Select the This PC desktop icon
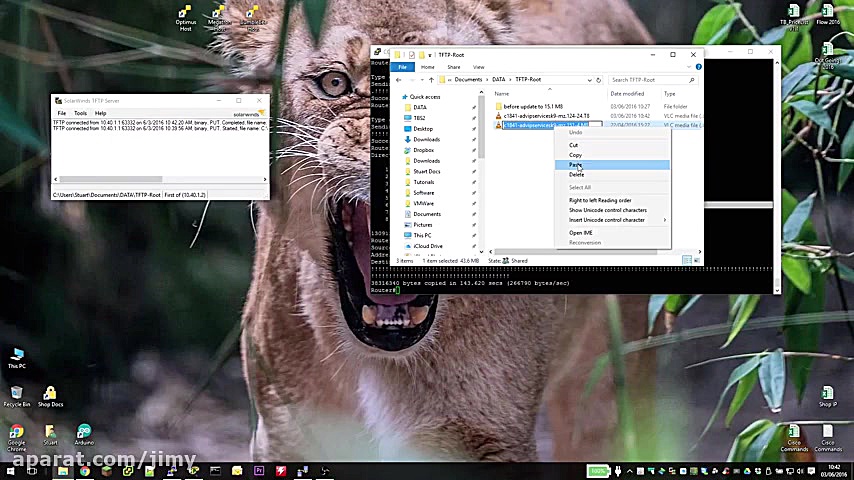 [x=16, y=354]
